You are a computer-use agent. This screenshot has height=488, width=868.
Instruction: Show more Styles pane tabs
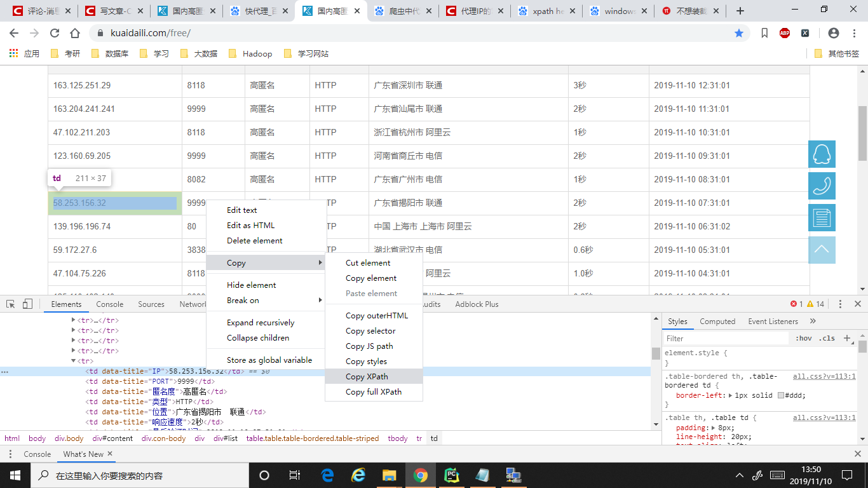click(x=813, y=321)
